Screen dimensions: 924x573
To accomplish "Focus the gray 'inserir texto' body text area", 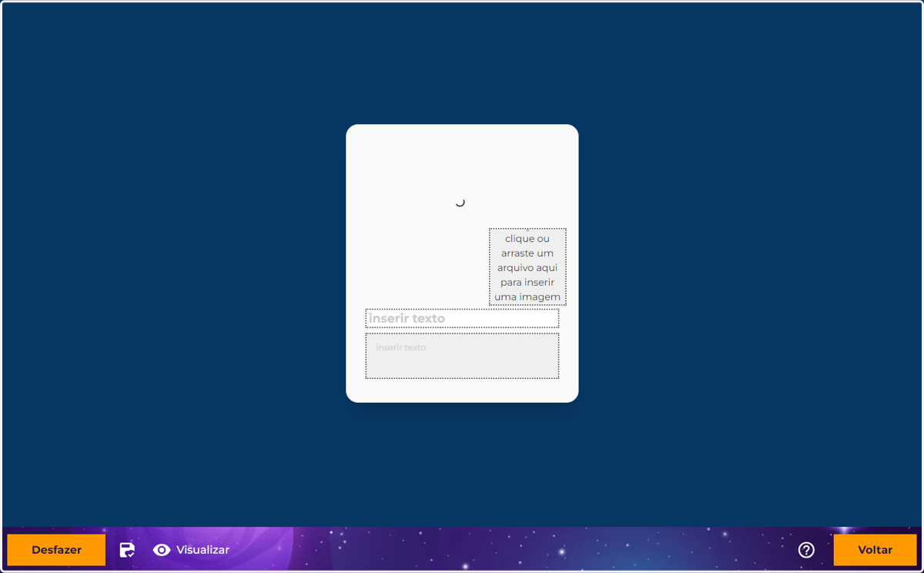I will [462, 356].
